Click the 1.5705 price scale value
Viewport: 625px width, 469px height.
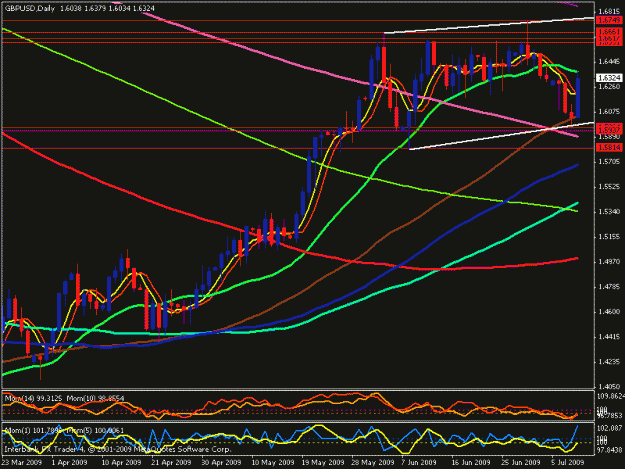coord(609,161)
